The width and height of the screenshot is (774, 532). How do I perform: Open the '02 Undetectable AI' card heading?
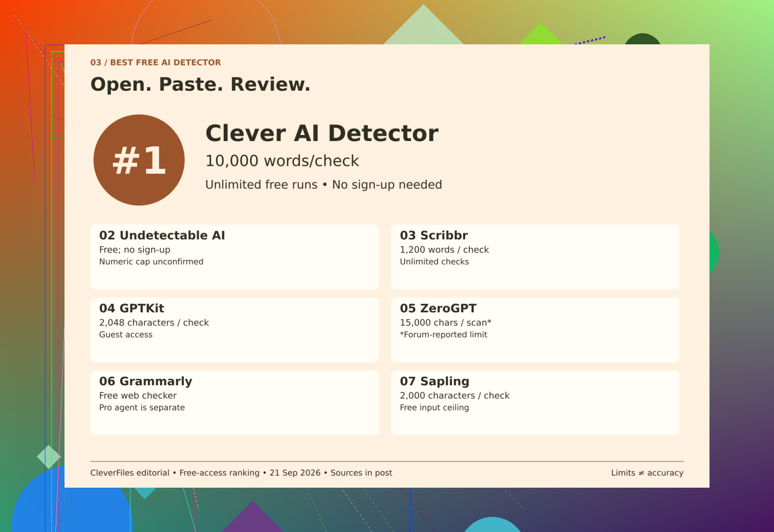(x=162, y=235)
